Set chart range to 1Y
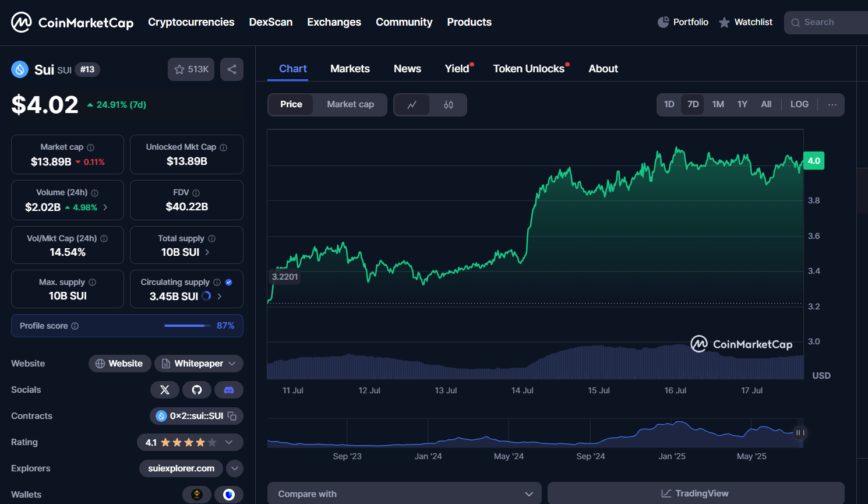This screenshot has width=868, height=504. click(x=742, y=104)
